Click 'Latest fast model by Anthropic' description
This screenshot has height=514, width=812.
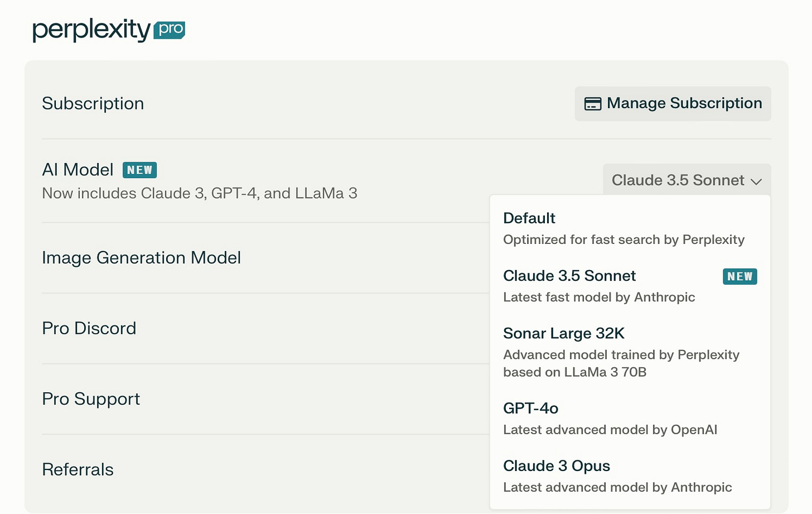coord(599,297)
